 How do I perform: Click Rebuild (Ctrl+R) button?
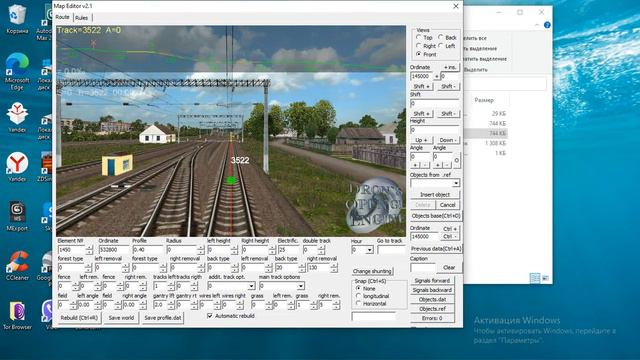pyautogui.click(x=79, y=318)
